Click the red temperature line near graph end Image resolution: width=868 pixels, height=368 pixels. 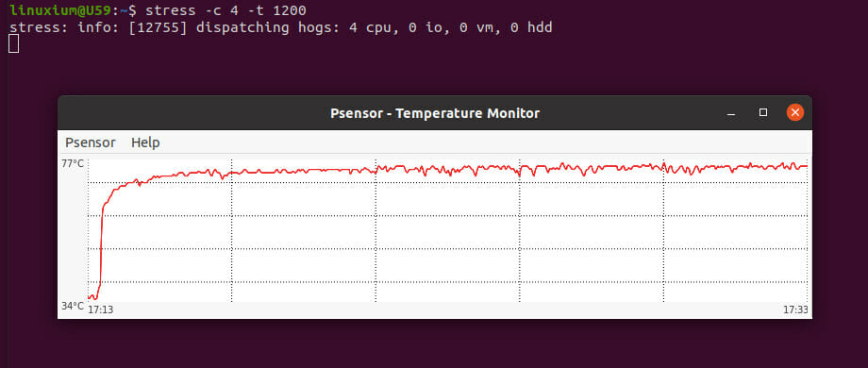click(x=797, y=165)
